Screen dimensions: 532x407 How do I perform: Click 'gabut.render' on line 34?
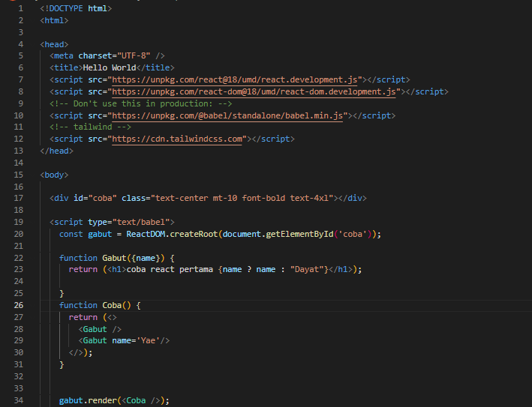click(x=88, y=400)
